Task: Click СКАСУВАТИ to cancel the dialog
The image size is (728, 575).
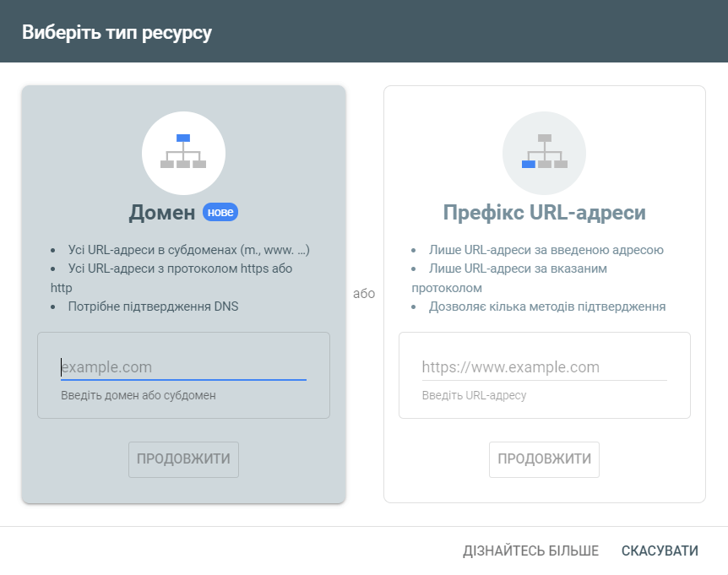Action: (x=660, y=551)
